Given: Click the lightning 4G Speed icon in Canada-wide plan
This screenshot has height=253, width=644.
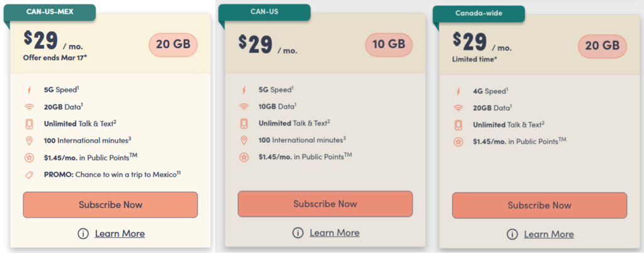Looking at the screenshot, I should pos(458,91).
